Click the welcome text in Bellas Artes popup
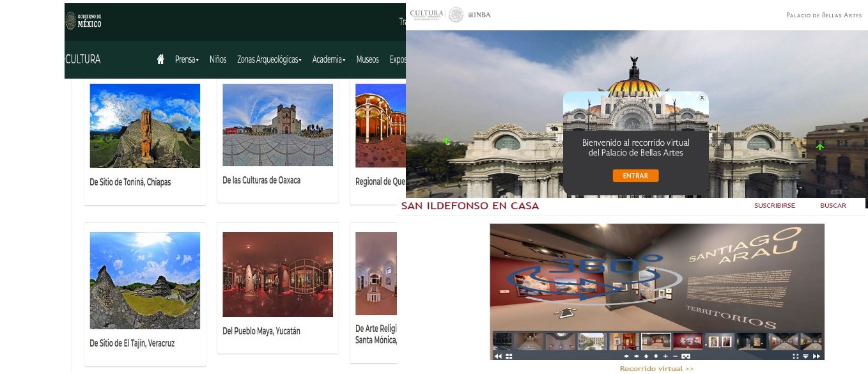 point(635,148)
